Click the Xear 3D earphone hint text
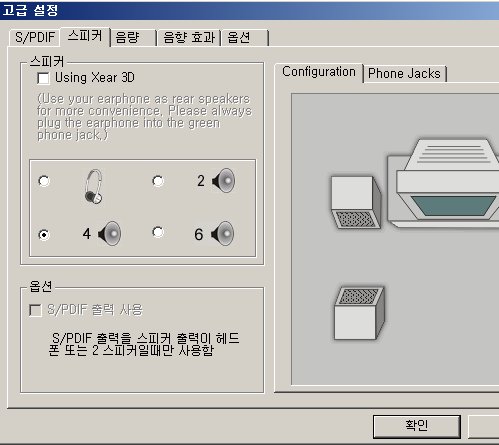Screen dimensions: 499x445 click(x=144, y=117)
